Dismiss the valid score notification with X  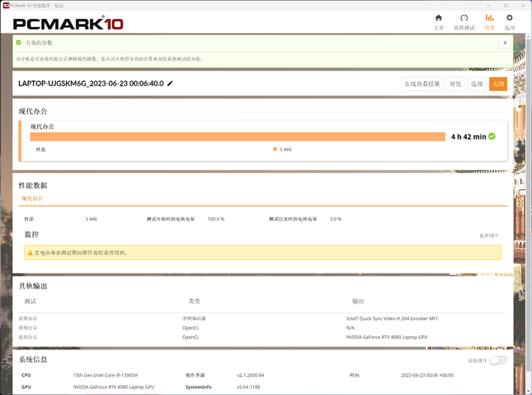click(x=505, y=43)
